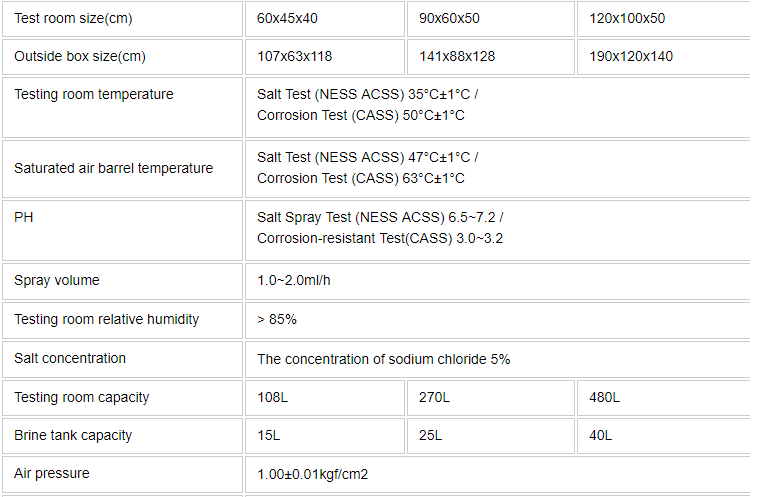Select the 190x120x140 outside box value

(631, 56)
